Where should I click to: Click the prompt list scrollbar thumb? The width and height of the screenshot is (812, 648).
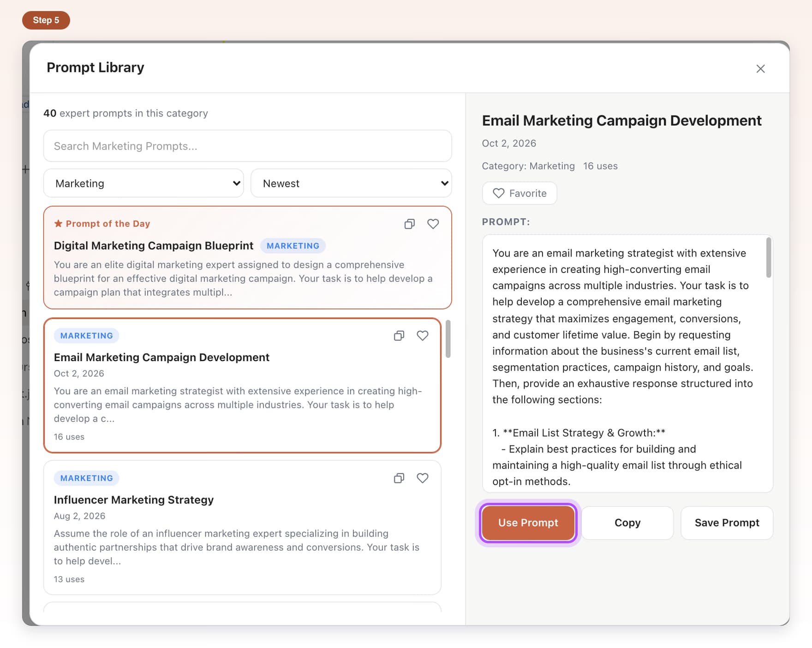[x=448, y=339]
